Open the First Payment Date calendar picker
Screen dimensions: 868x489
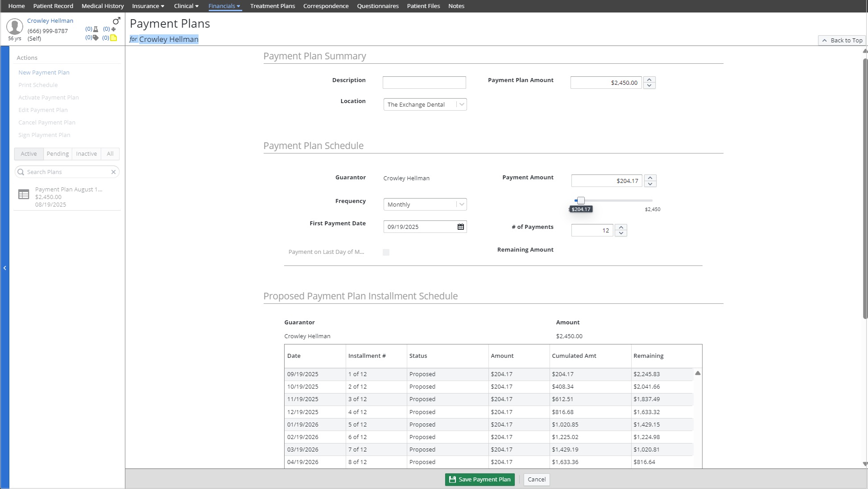pos(460,227)
